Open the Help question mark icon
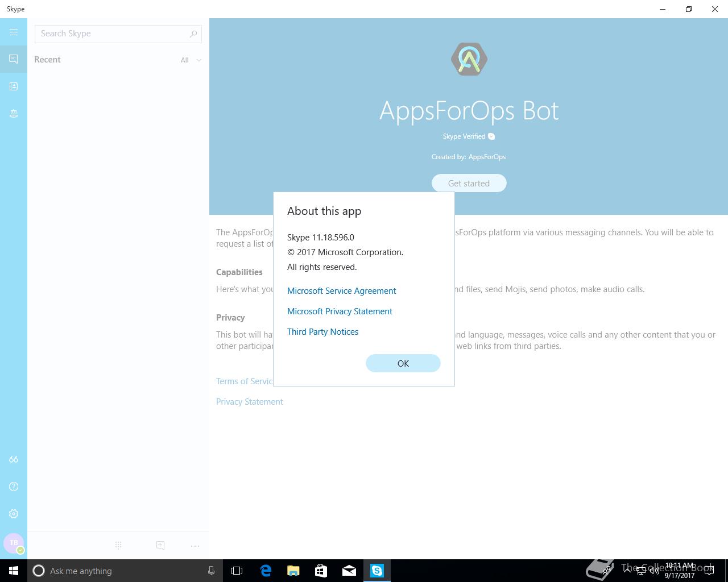Image resolution: width=728 pixels, height=582 pixels. pyautogui.click(x=14, y=487)
